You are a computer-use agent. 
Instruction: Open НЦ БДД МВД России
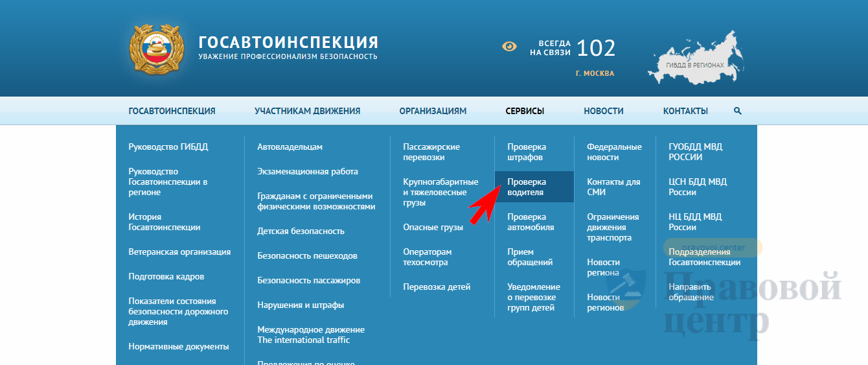[x=695, y=222]
